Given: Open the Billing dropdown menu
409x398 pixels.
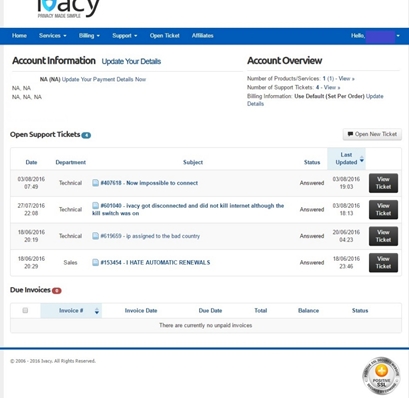Looking at the screenshot, I should click(x=89, y=36).
